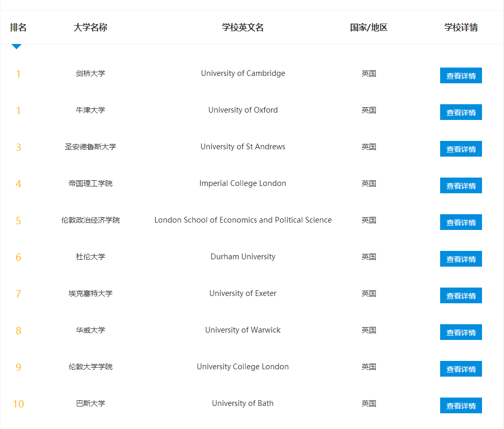Click 英国 in the University of Exeter row
This screenshot has width=504, height=429.
368,294
